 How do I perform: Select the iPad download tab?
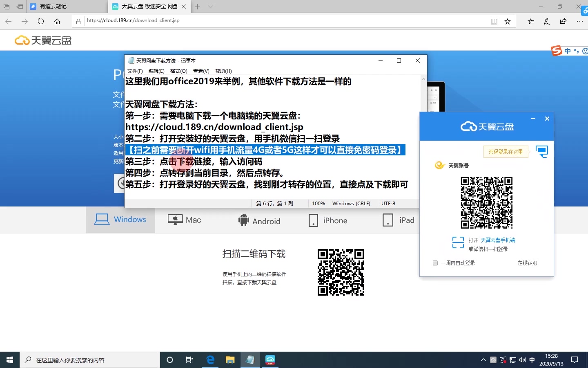pyautogui.click(x=399, y=220)
